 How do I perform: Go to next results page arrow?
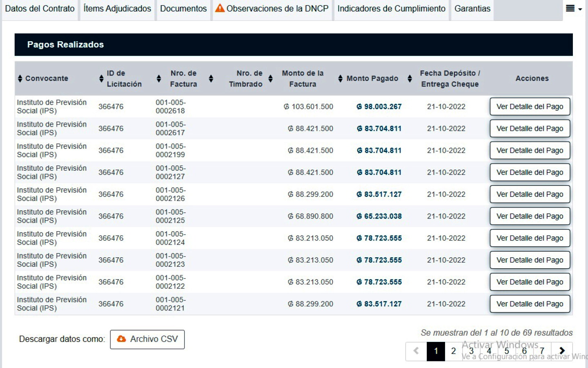pos(562,351)
